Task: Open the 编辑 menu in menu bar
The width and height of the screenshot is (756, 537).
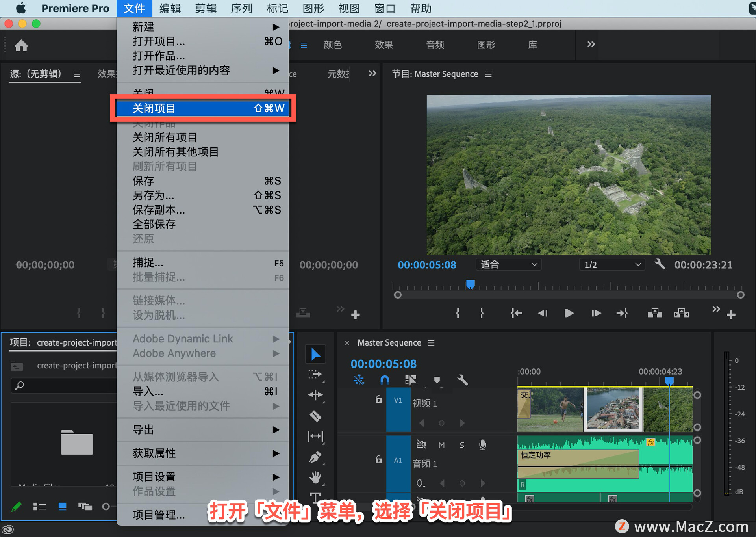Action: pos(170,8)
